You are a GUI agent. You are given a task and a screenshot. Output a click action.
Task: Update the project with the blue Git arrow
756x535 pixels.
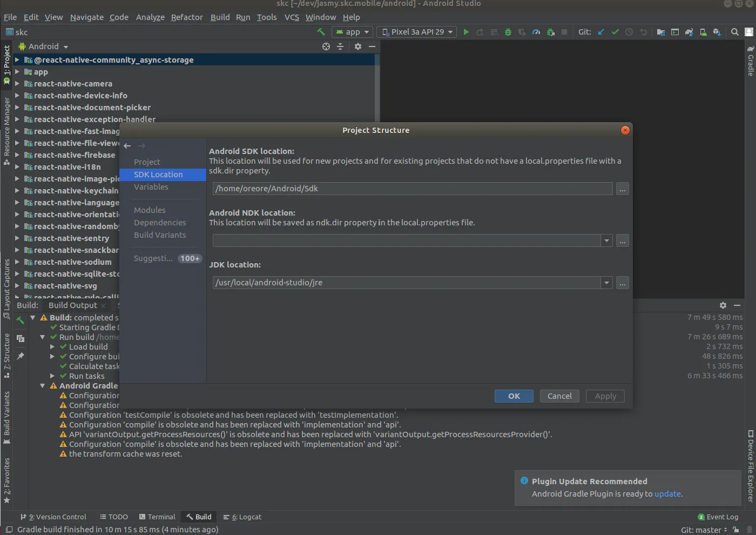tap(601, 32)
